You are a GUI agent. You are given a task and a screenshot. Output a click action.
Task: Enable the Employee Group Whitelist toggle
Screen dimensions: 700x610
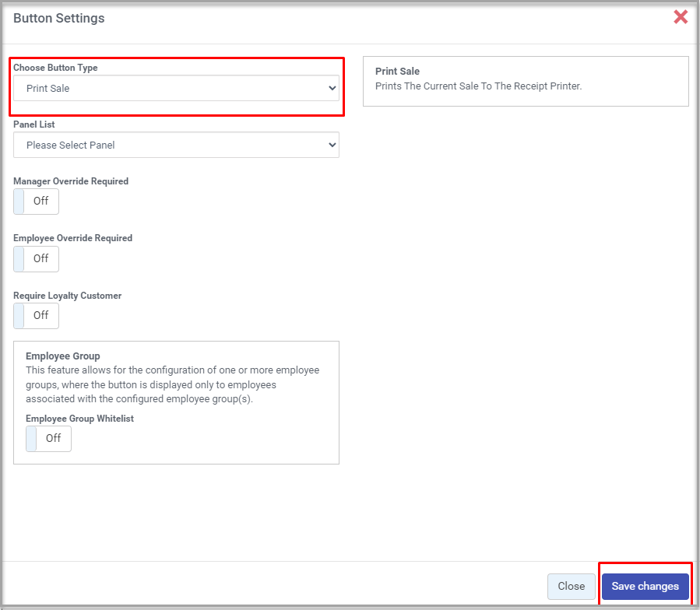point(48,438)
